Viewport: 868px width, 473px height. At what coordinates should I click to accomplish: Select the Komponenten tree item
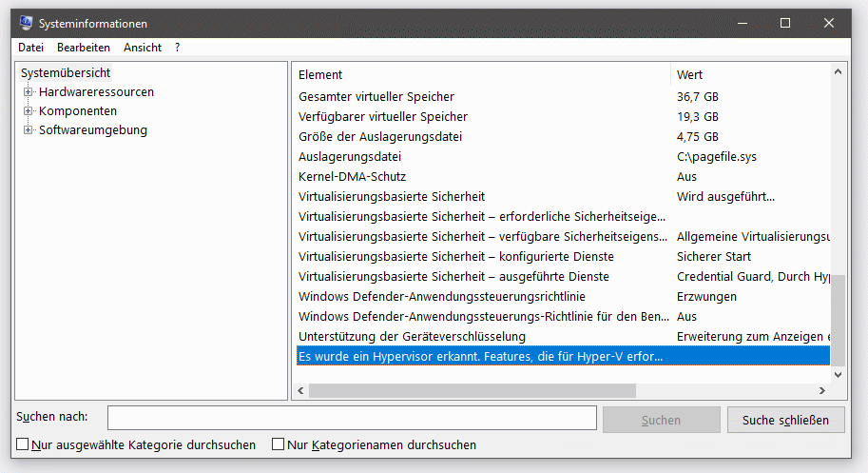[78, 110]
